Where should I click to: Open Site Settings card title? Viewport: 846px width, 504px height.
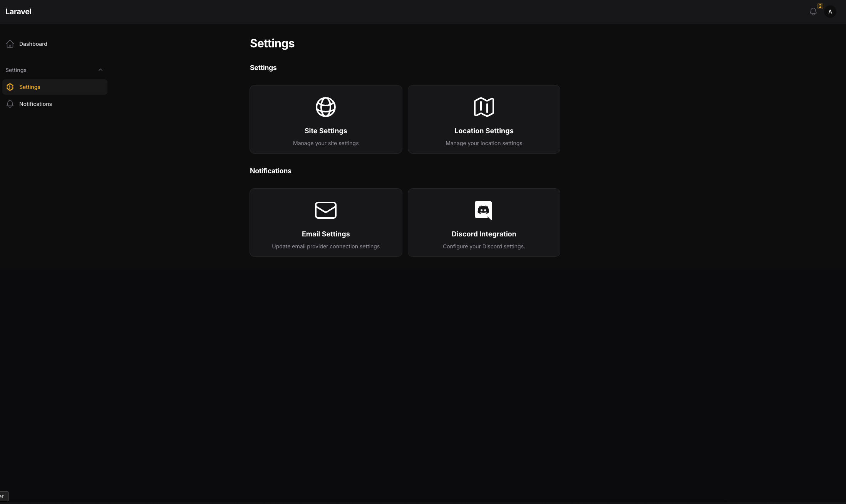pyautogui.click(x=326, y=131)
